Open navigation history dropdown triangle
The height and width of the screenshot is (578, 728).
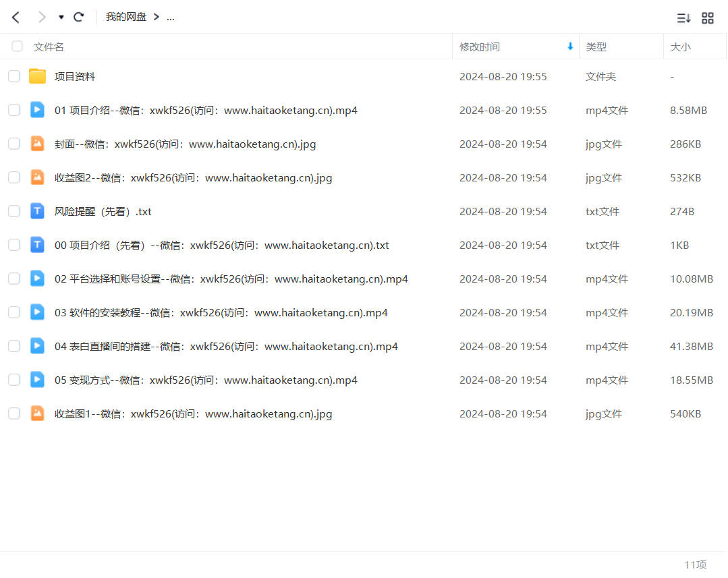[x=61, y=18]
